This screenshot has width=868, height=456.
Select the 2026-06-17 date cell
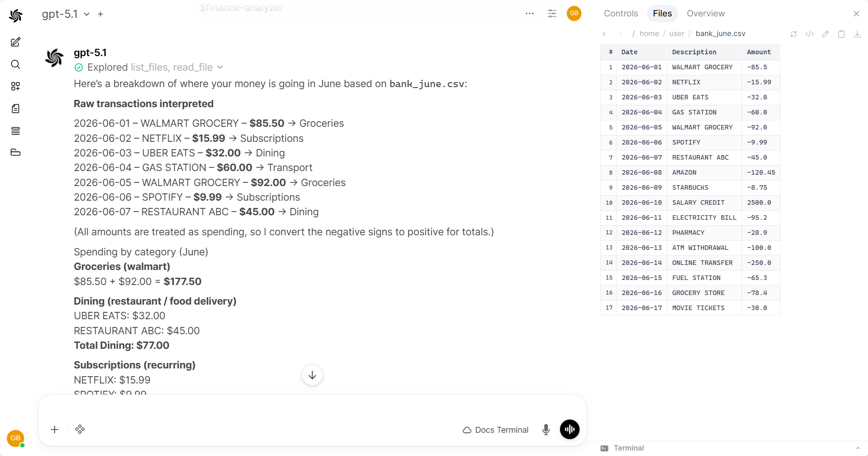click(642, 308)
